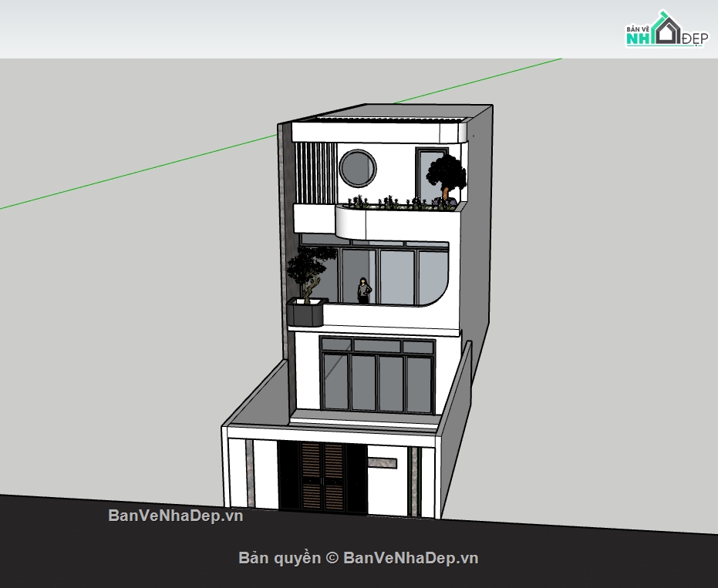Select the vertical slat screen on top floor

(x=316, y=173)
